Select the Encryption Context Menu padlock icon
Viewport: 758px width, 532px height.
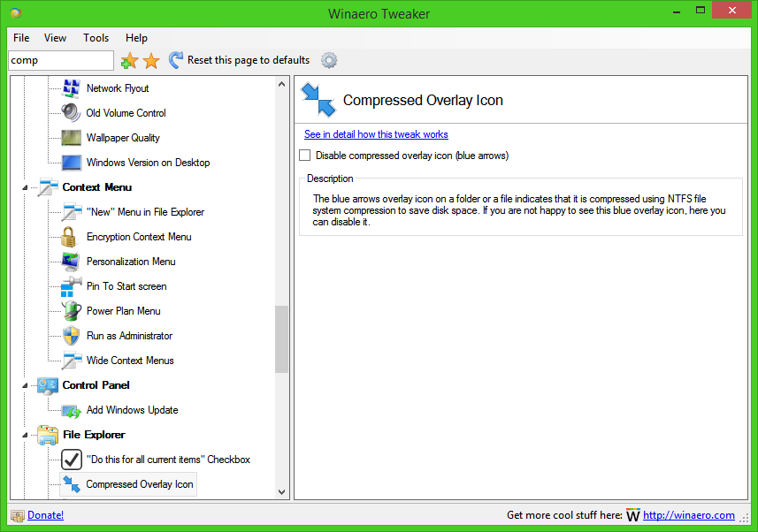pyautogui.click(x=71, y=236)
